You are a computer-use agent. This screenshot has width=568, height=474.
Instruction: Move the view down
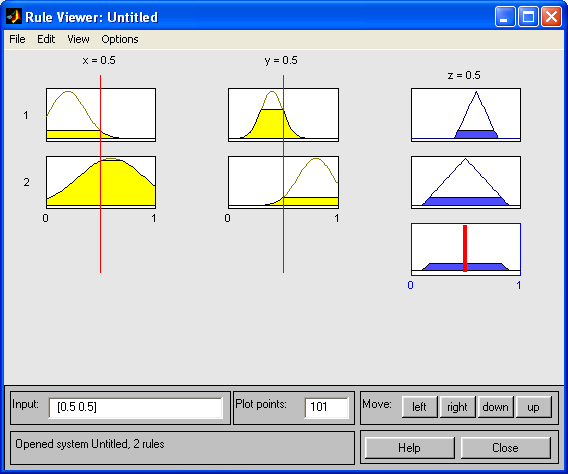coord(496,407)
